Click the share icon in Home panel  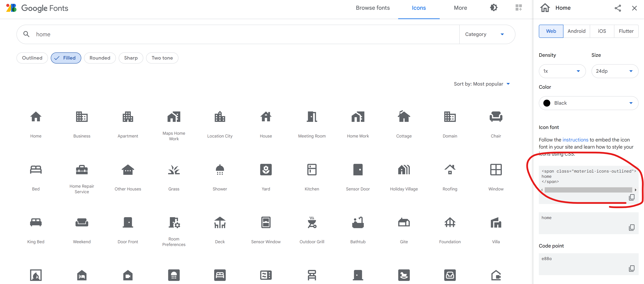617,8
